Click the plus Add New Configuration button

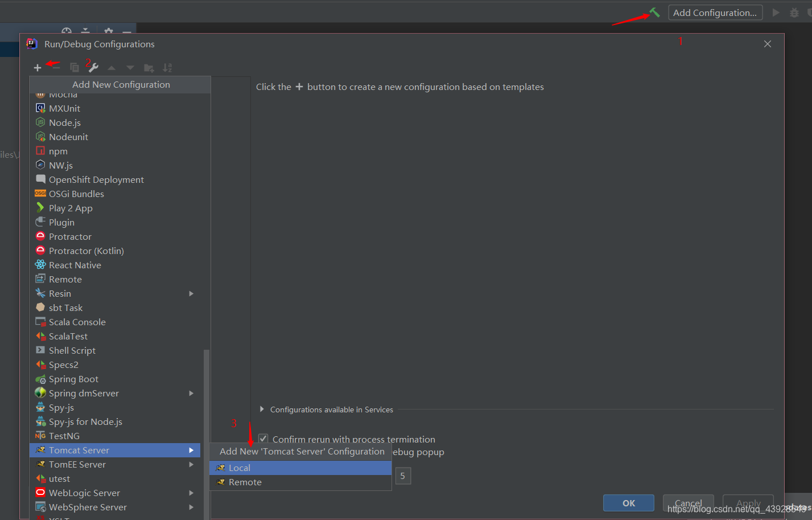(38, 68)
